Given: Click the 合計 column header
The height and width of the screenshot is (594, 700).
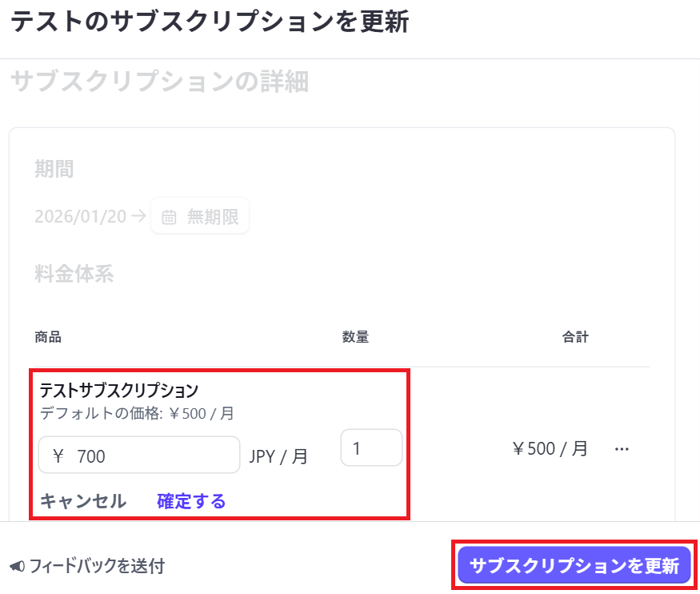Looking at the screenshot, I should pos(574,337).
